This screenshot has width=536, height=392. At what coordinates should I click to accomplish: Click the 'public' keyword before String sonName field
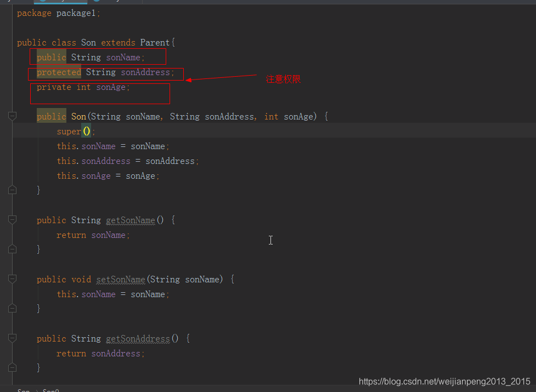tap(51, 58)
